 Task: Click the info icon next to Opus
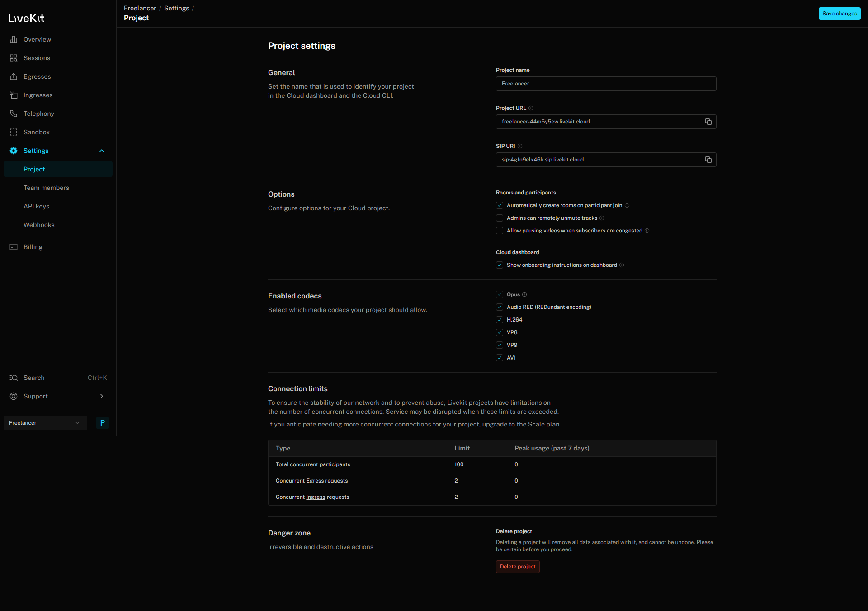[524, 294]
